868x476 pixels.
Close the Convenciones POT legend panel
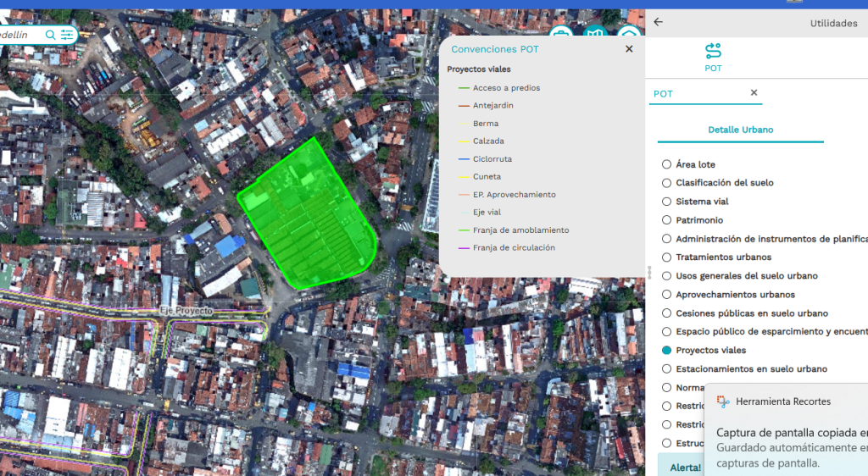point(629,49)
